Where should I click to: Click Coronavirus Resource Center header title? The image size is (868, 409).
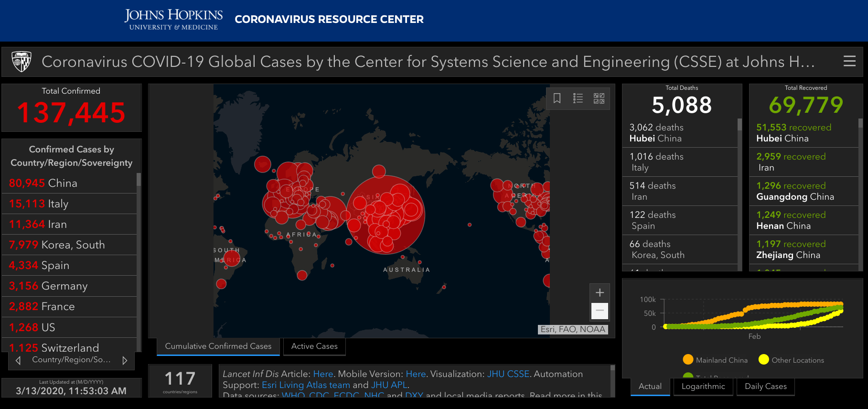tap(329, 20)
